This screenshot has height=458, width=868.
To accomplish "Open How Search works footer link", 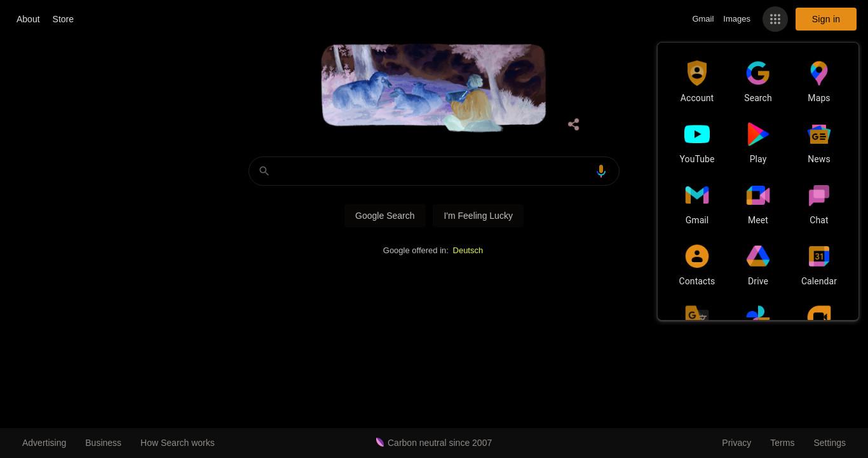I will pyautogui.click(x=177, y=443).
